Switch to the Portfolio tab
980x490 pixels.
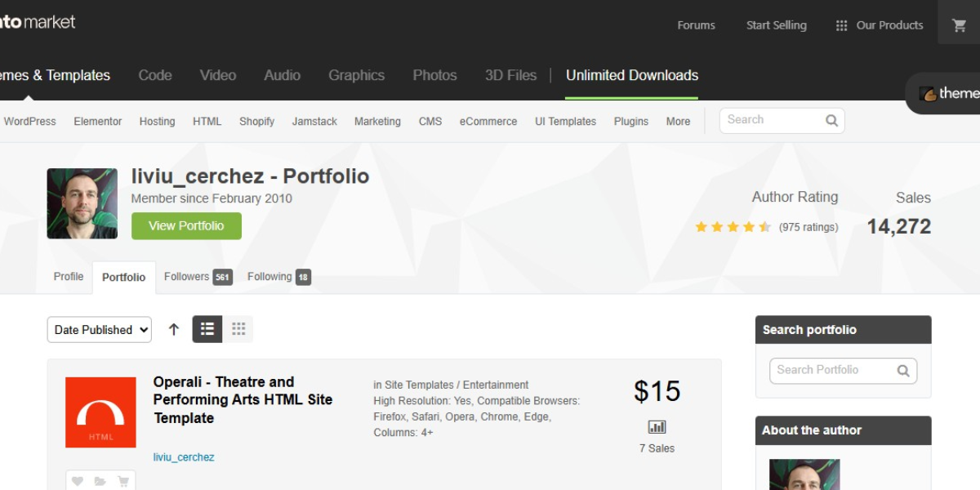(x=123, y=278)
